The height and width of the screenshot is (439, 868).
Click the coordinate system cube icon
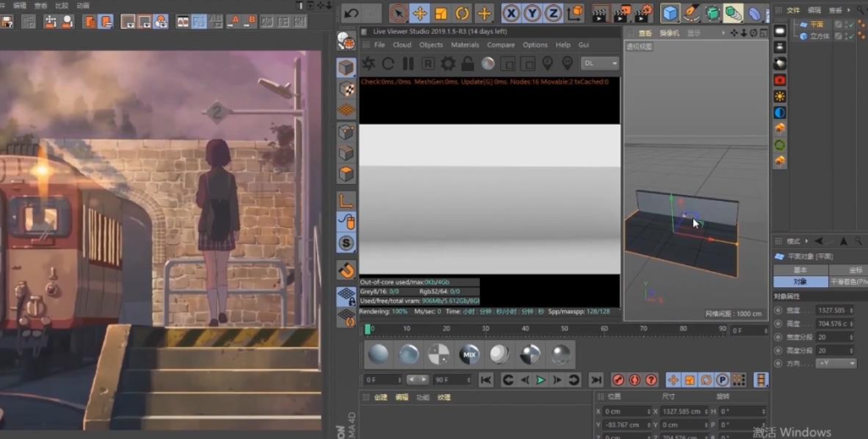[576, 14]
